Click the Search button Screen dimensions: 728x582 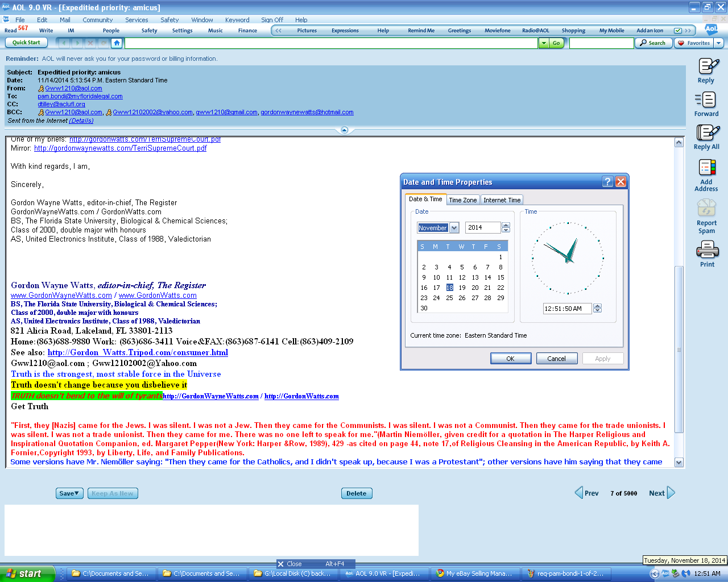pos(653,43)
